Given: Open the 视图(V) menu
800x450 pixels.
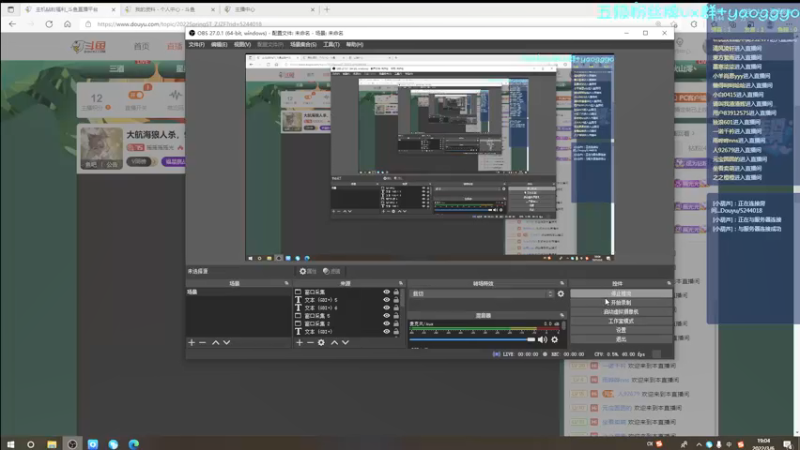Looking at the screenshot, I should point(242,44).
